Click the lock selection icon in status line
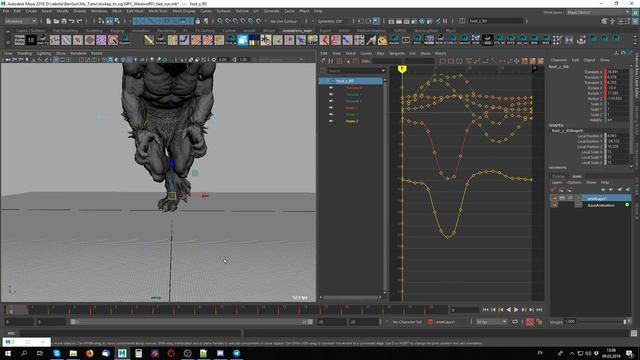 198,21
